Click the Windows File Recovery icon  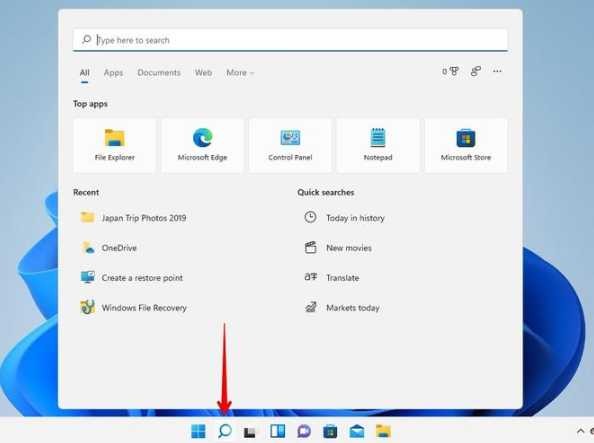[x=88, y=307]
